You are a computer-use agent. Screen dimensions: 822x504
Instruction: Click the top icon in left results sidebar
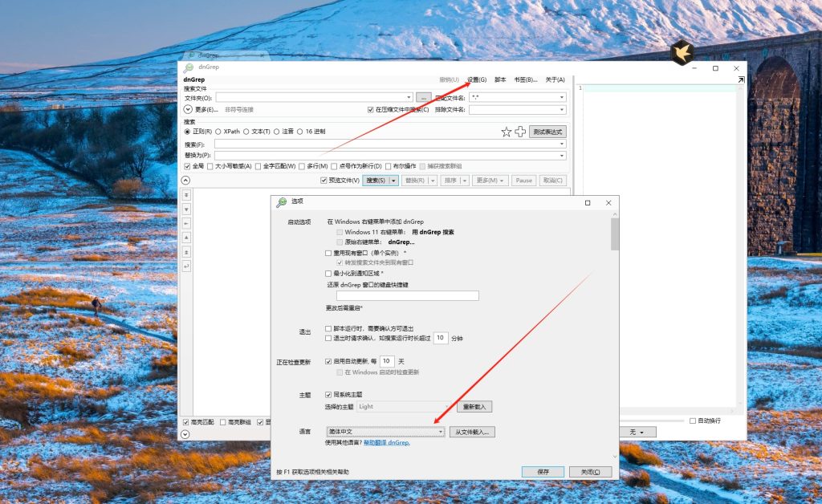tap(186, 195)
